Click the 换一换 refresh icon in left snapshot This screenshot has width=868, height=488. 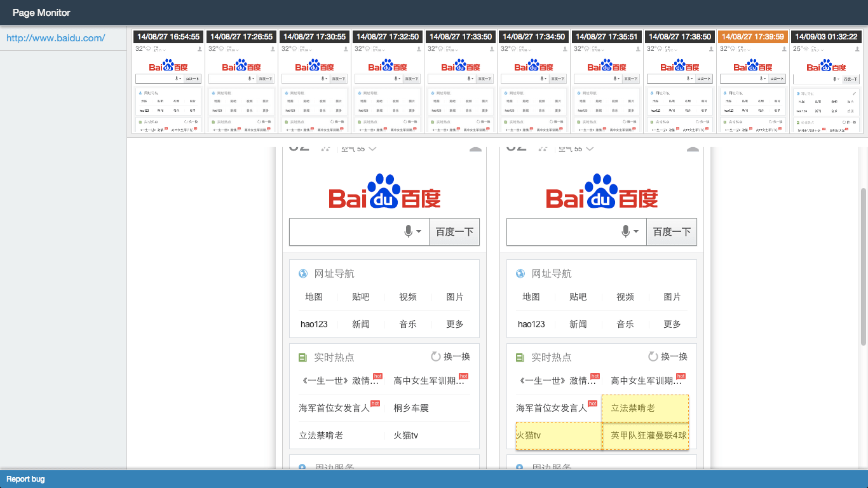[436, 356]
